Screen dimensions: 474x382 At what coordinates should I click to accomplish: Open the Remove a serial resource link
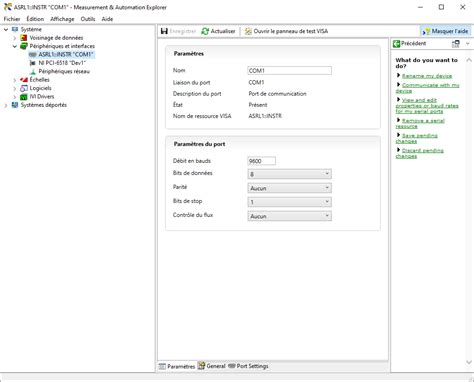[420, 123]
